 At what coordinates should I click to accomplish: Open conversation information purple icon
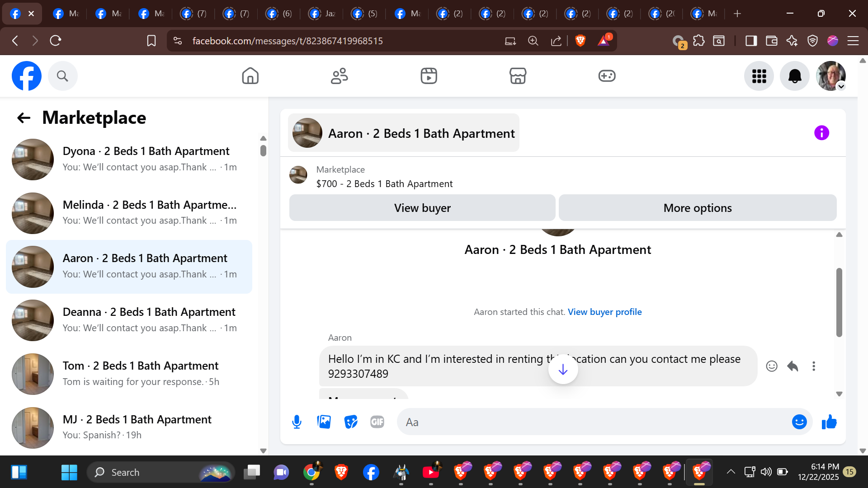tap(821, 133)
